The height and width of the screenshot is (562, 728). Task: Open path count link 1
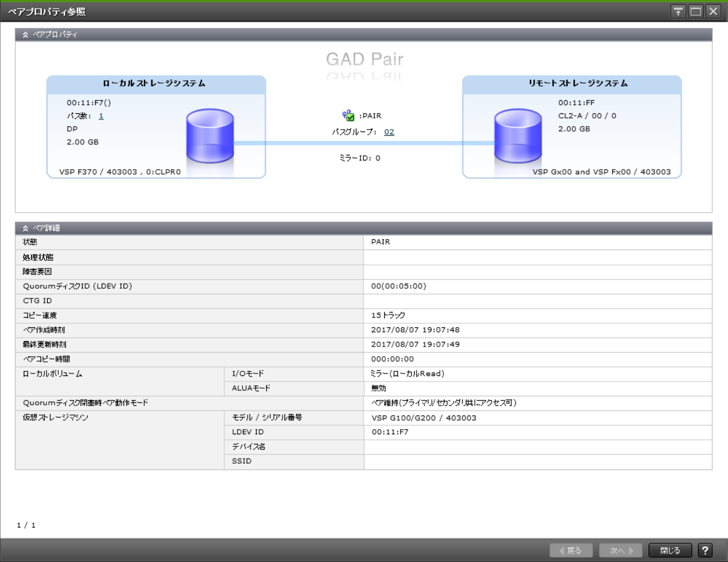coord(101,116)
